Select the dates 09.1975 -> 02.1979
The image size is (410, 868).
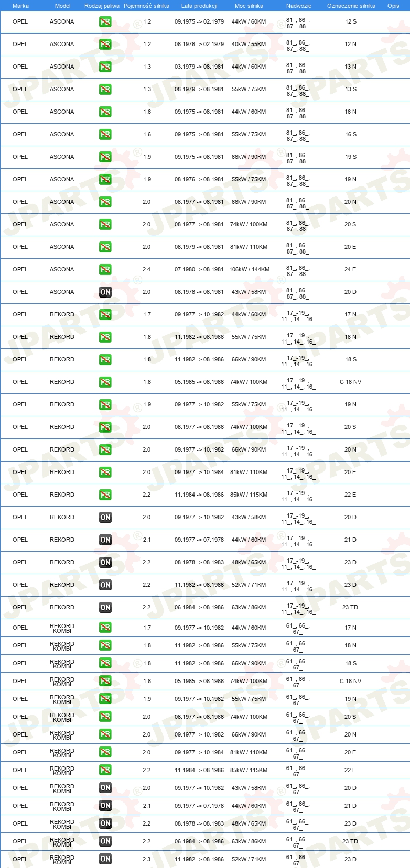[x=199, y=21]
